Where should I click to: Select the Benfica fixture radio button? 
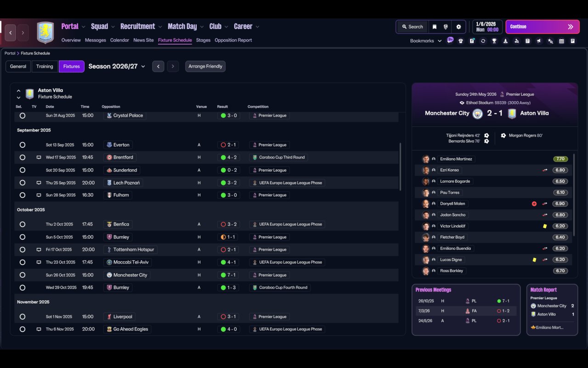pos(23,224)
